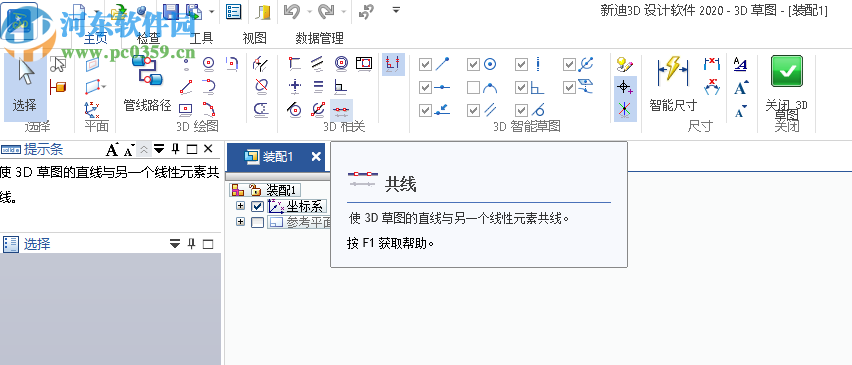The height and width of the screenshot is (365, 852).
Task: Open the undo history dropdown
Action: point(309,11)
